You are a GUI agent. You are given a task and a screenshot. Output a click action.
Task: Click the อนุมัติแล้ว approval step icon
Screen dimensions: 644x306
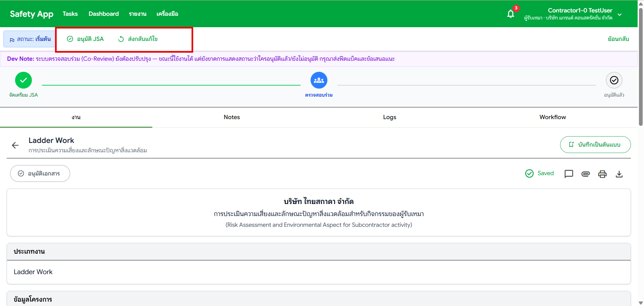[x=614, y=80]
